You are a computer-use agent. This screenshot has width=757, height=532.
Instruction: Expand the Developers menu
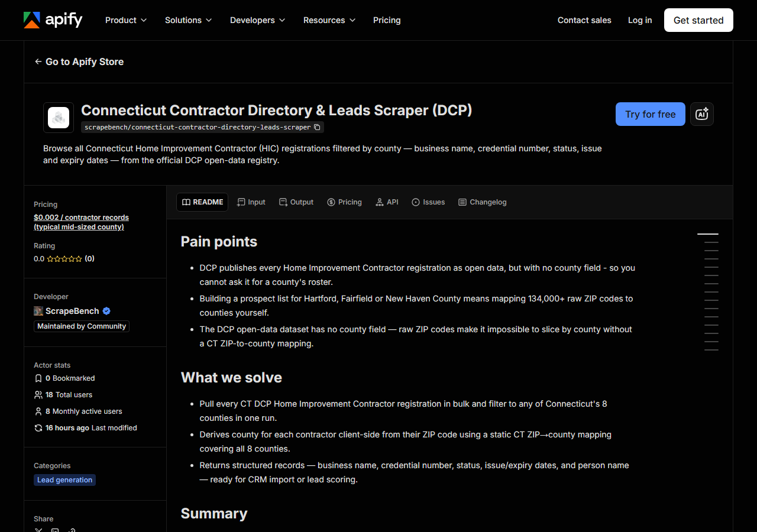[257, 20]
